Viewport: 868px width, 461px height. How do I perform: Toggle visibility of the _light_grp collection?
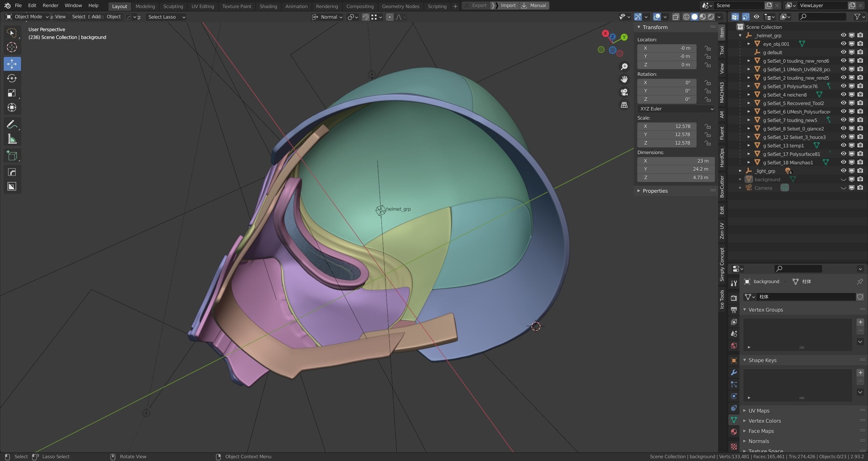point(843,171)
